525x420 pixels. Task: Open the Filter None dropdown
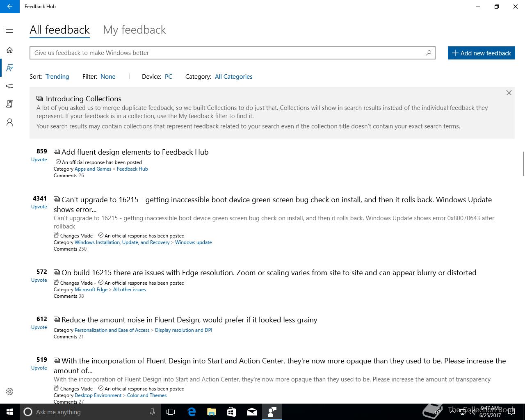(108, 77)
